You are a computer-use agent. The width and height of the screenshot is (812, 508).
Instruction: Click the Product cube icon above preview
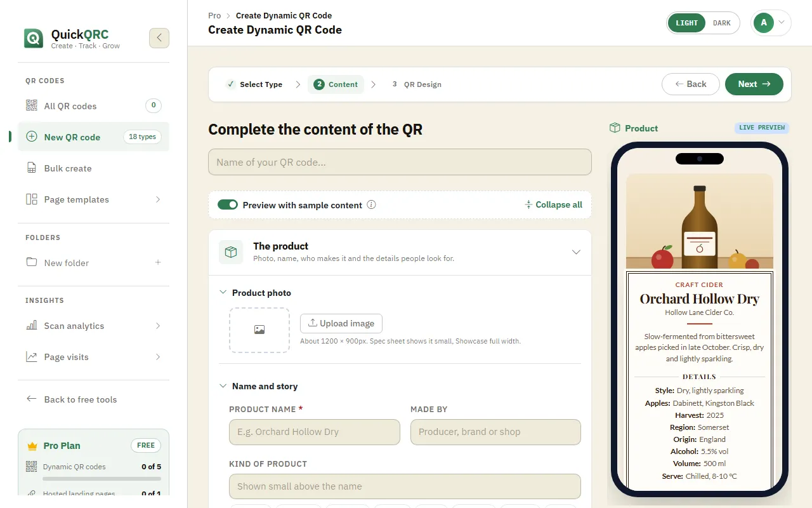click(615, 128)
